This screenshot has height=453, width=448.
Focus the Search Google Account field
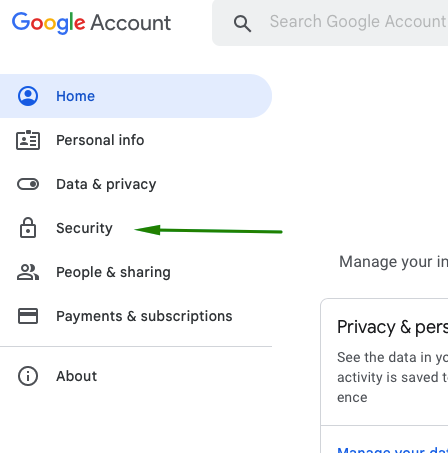pyautogui.click(x=330, y=23)
